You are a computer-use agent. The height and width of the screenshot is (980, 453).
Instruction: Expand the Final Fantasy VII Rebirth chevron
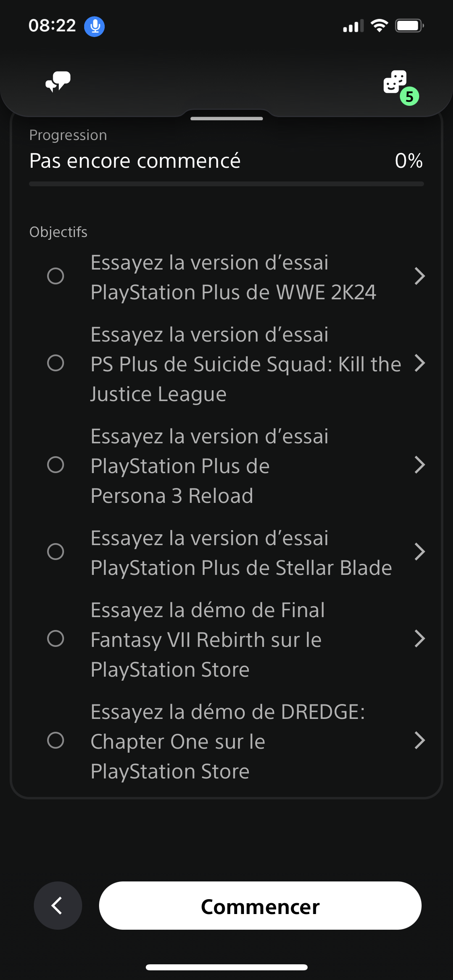(x=420, y=639)
